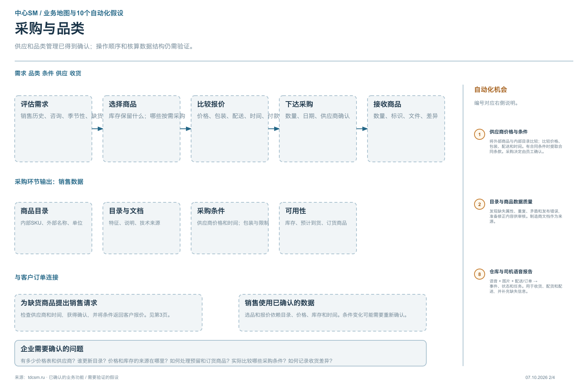
Task: Open the 商品目录 output card
Action: 53,228
